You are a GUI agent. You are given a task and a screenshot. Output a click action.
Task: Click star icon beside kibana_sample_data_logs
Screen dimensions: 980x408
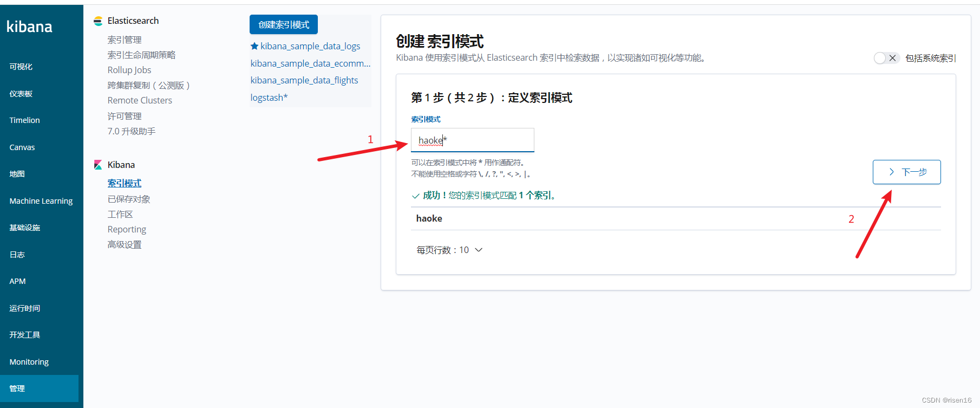[x=254, y=46]
